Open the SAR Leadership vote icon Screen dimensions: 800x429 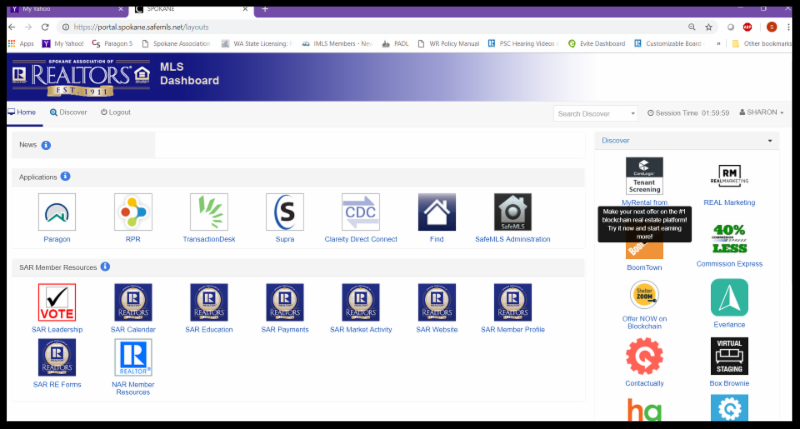point(57,302)
